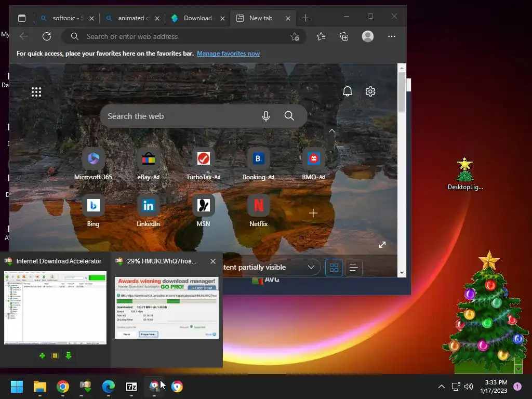Open 7-Zip from taskbar
The height and width of the screenshot is (399, 532).
[x=131, y=387]
